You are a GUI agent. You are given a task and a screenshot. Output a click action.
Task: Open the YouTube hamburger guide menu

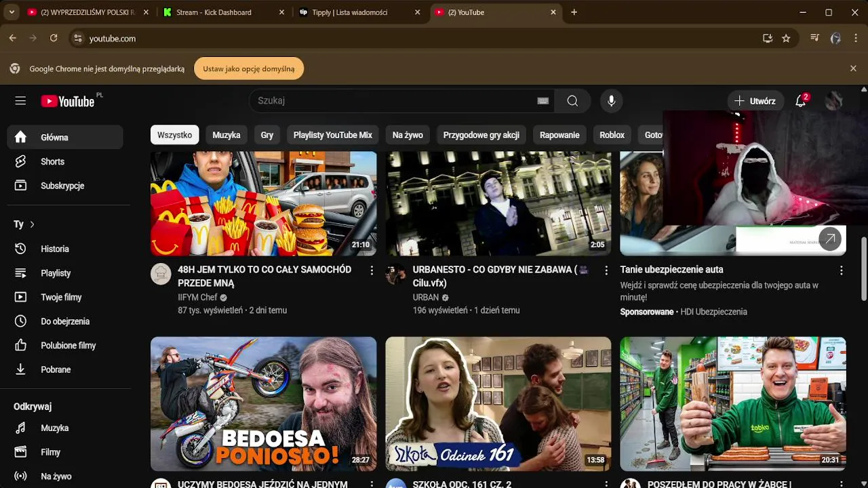tap(20, 101)
